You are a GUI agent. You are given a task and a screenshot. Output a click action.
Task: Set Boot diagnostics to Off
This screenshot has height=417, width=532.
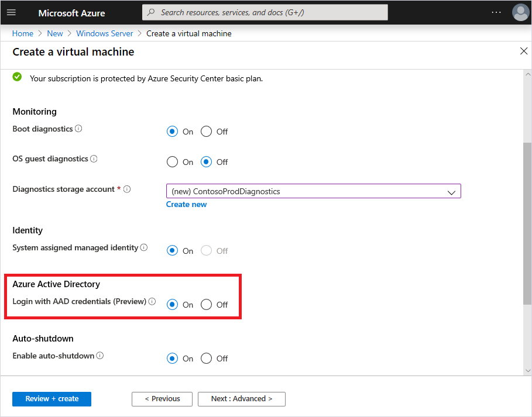tap(206, 132)
